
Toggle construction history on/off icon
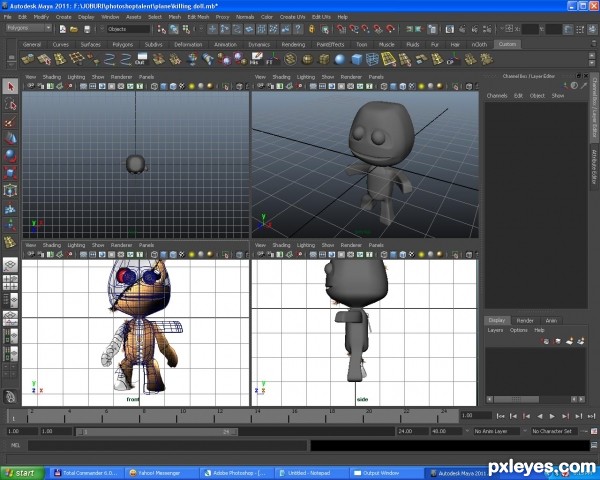[x=432, y=29]
